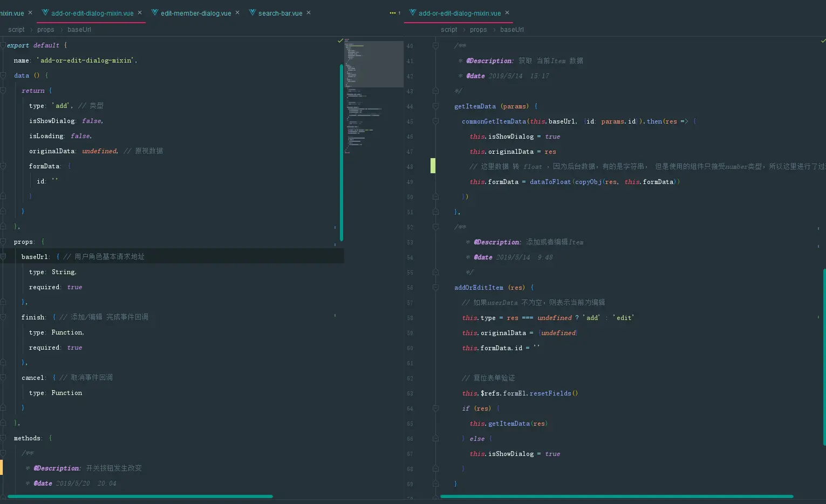The width and height of the screenshot is (826, 504).
Task: Click 'isLoading: false' line
Action: (x=60, y=136)
